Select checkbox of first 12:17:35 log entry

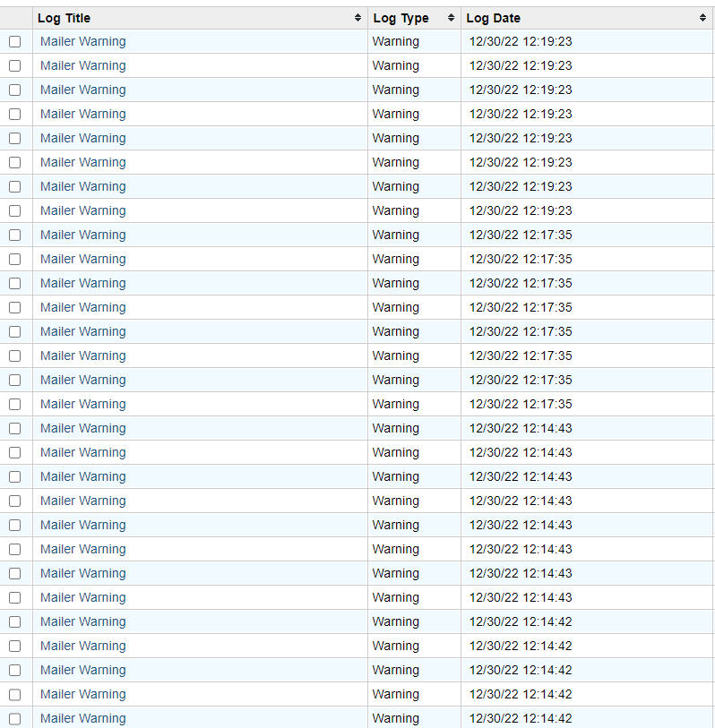pos(14,236)
